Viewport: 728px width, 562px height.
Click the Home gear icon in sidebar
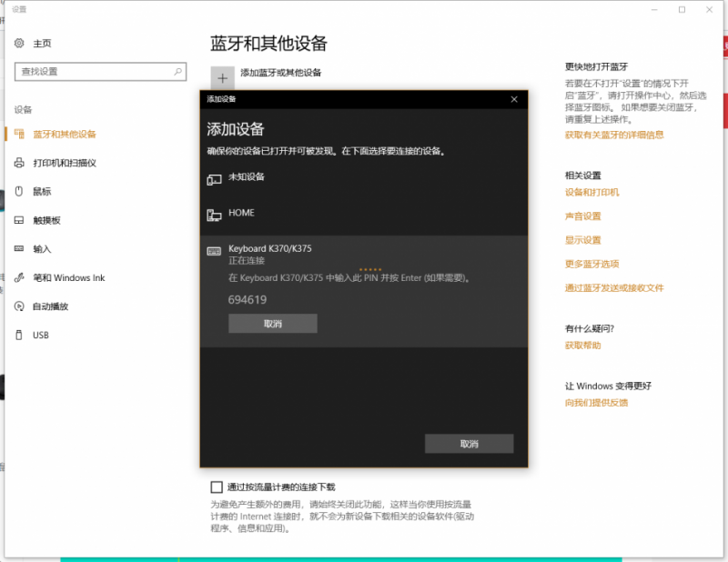[19, 43]
